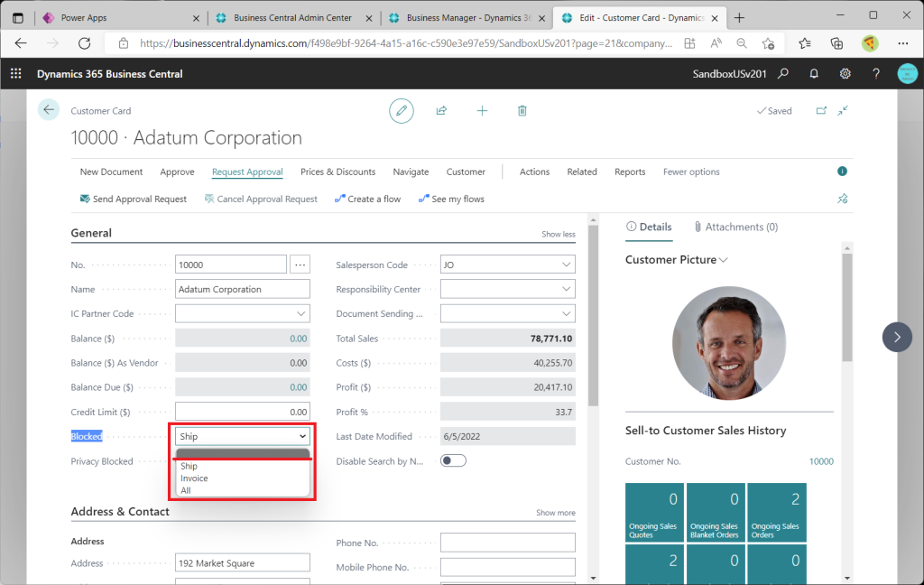924x585 pixels.
Task: Open Salesperson Code dropdown
Action: tap(566, 265)
